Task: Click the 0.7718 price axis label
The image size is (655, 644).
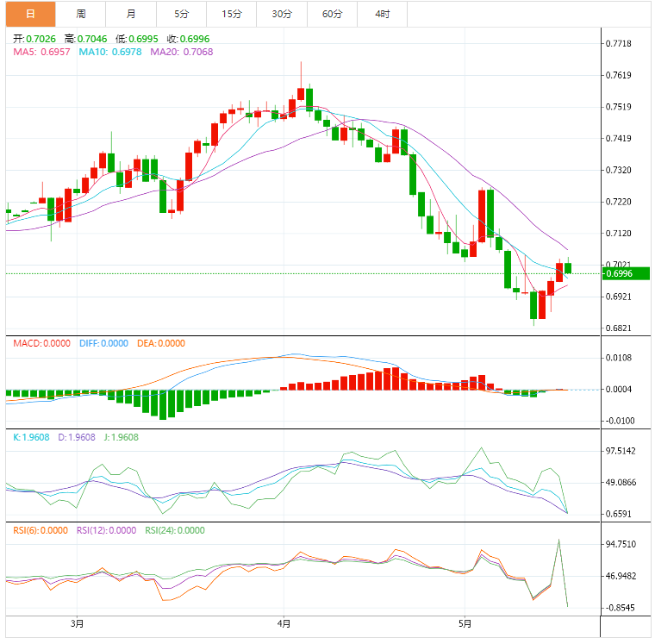Action: 619,43
